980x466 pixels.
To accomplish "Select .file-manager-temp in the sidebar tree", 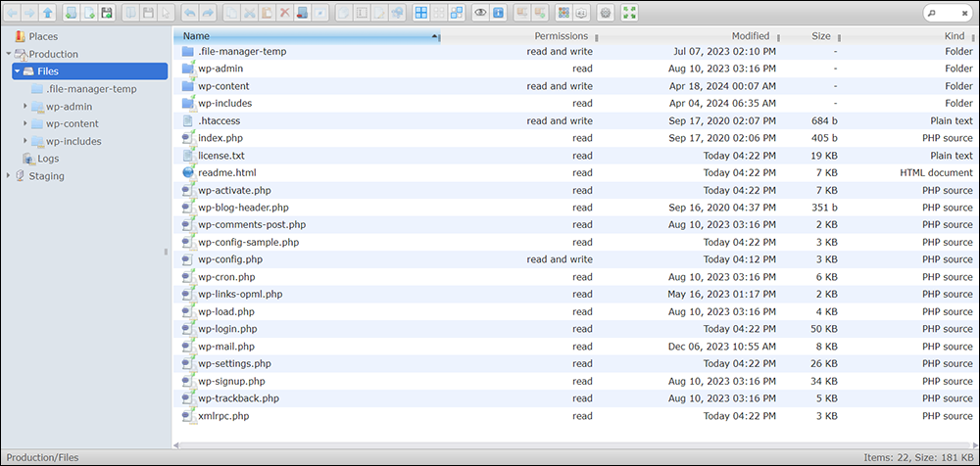I will (x=91, y=89).
